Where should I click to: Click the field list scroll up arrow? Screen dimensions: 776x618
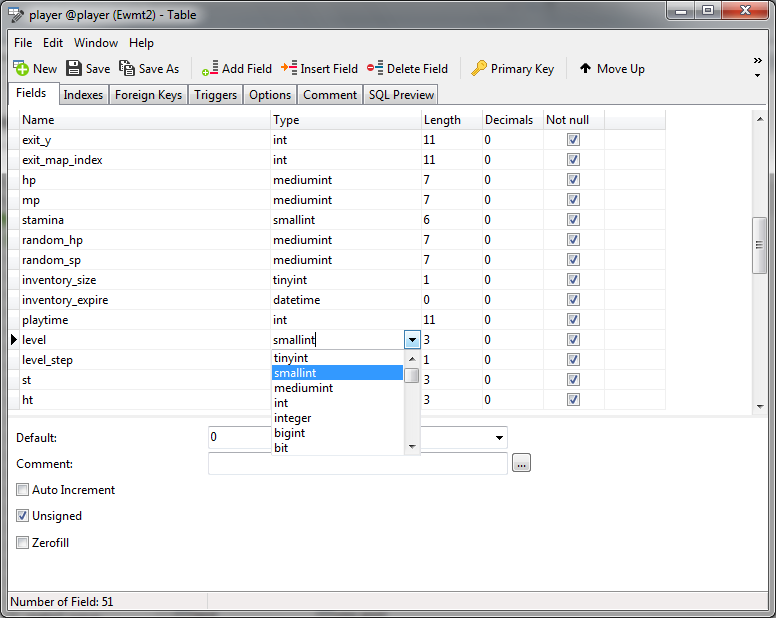[760, 119]
